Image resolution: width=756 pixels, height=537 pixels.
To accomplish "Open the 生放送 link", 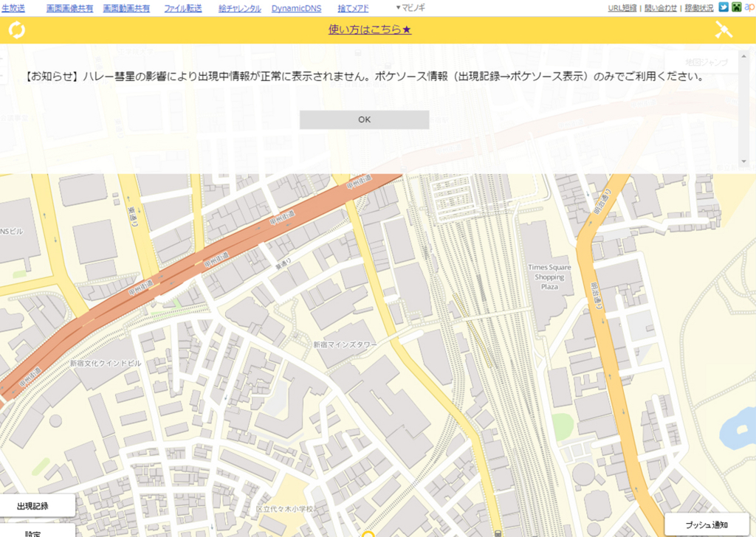I will pyautogui.click(x=13, y=8).
